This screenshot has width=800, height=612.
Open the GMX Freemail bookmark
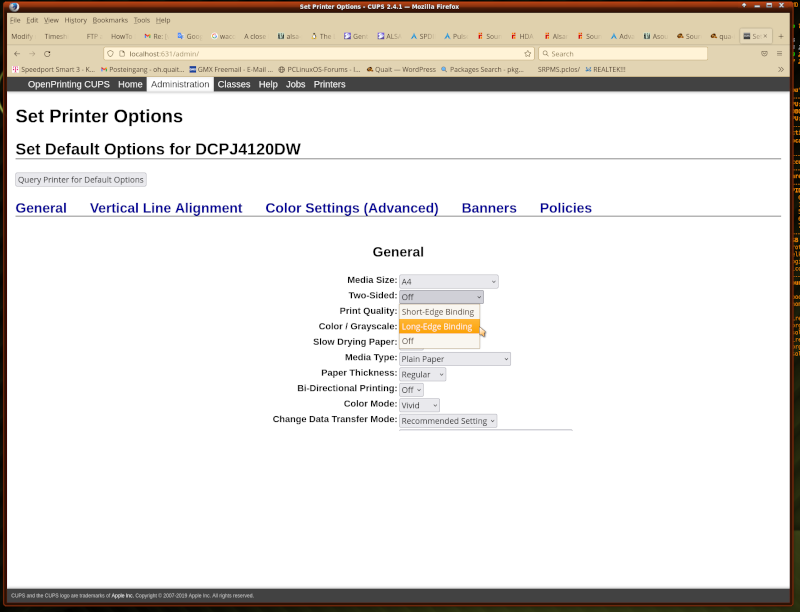point(230,70)
